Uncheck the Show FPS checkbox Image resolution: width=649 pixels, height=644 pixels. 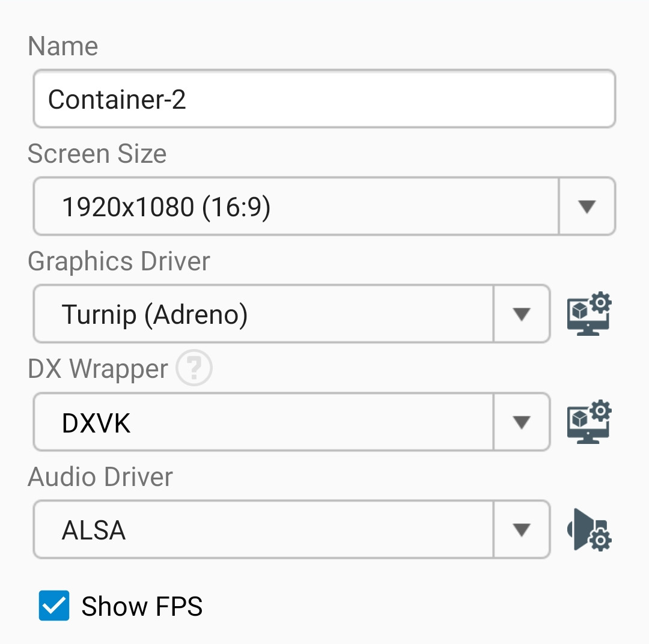54,606
